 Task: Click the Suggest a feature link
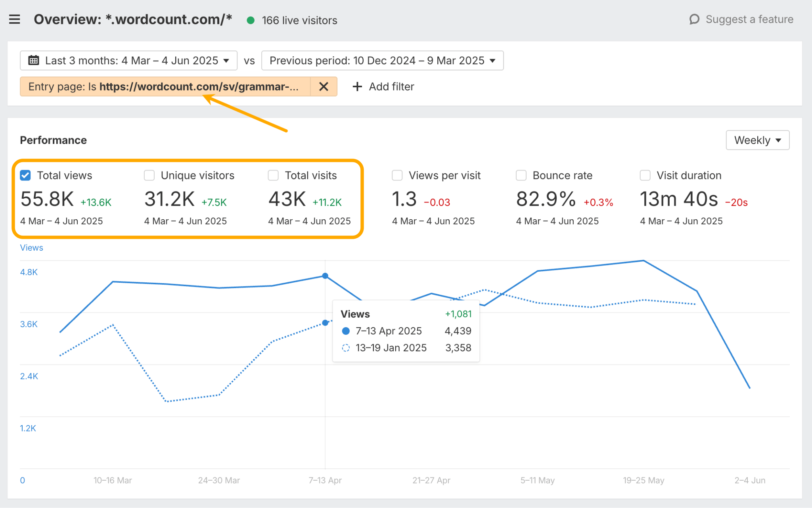tap(749, 19)
